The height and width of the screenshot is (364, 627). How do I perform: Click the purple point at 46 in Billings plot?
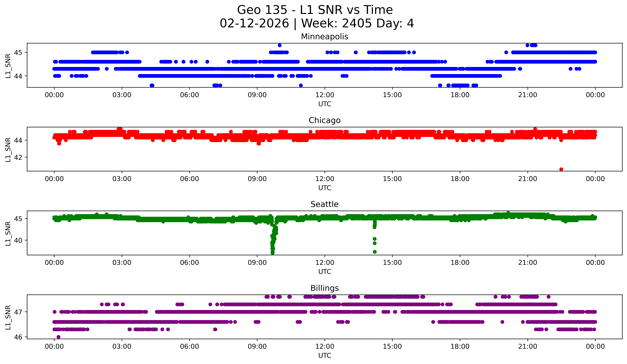[58, 337]
